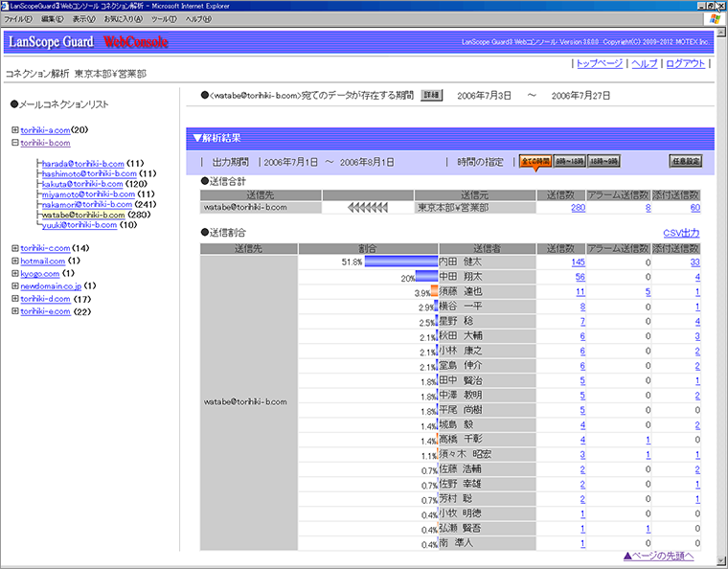
Task: Click send count 145 for 内田 健太
Action: tap(578, 262)
